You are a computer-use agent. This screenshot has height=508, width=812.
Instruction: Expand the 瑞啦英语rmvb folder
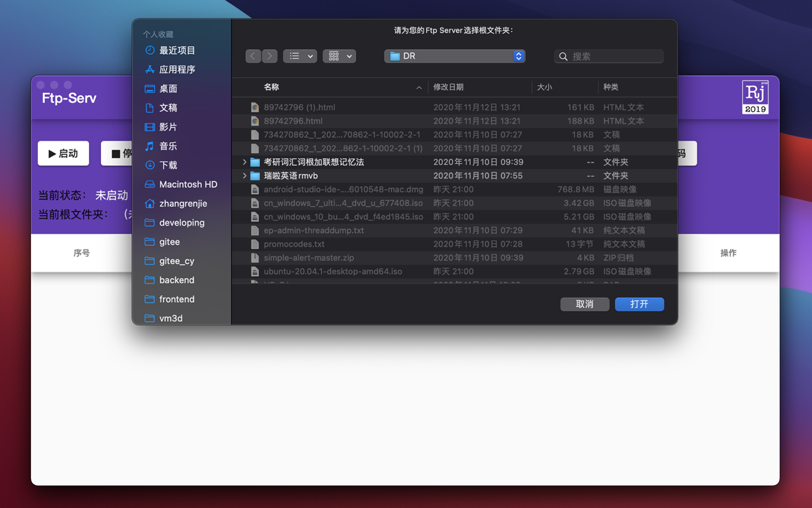pyautogui.click(x=244, y=176)
